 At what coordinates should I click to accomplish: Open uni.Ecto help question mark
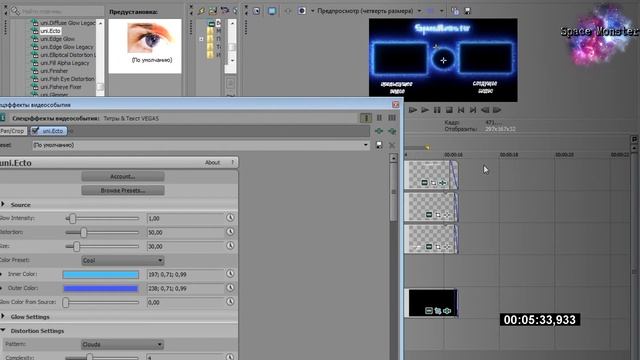tap(233, 162)
